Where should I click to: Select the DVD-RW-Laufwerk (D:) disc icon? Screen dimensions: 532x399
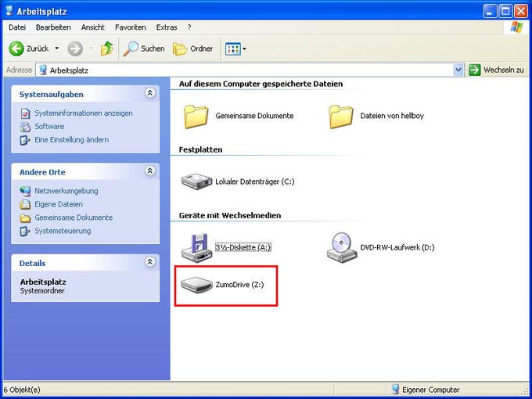(x=342, y=247)
